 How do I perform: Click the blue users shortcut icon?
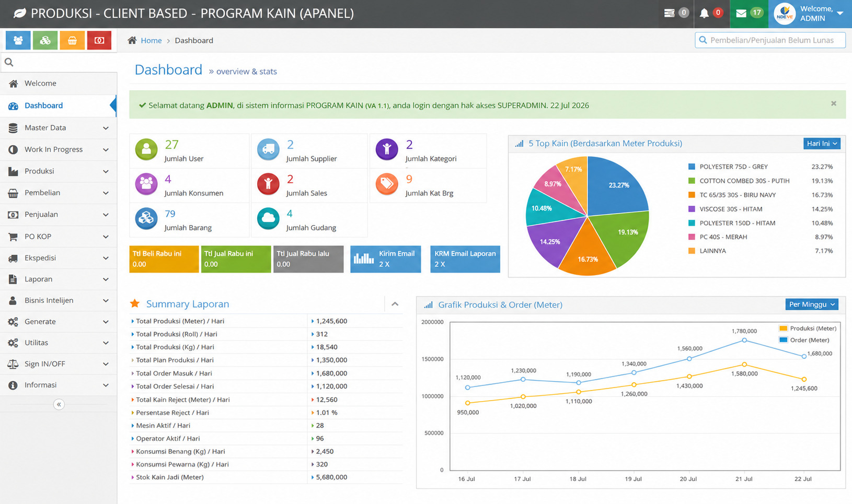[18, 40]
